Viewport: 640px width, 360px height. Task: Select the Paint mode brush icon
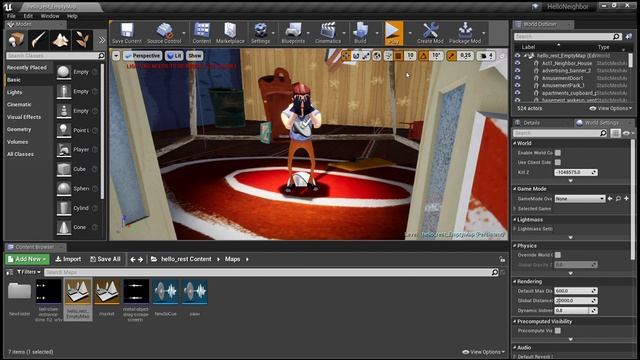[x=38, y=40]
